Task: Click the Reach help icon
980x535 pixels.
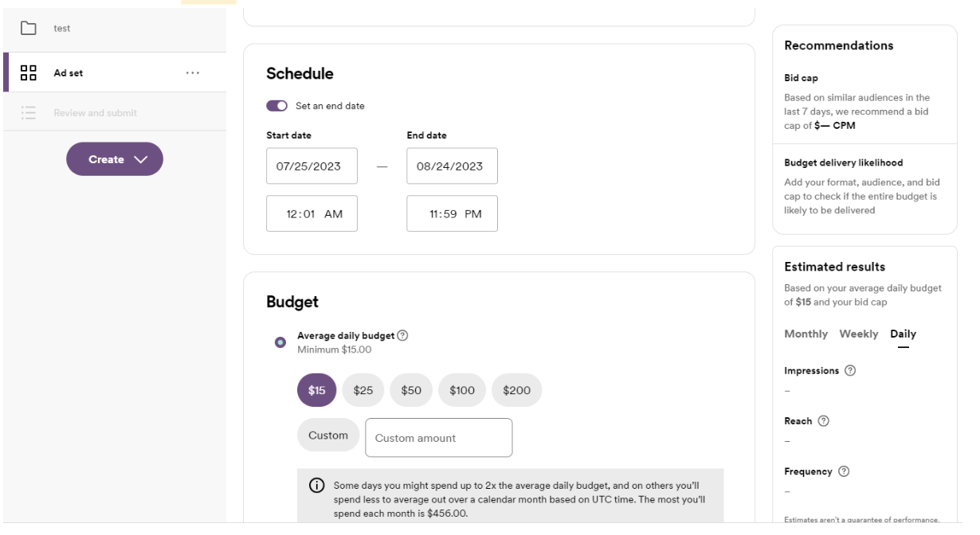Action: (x=824, y=421)
